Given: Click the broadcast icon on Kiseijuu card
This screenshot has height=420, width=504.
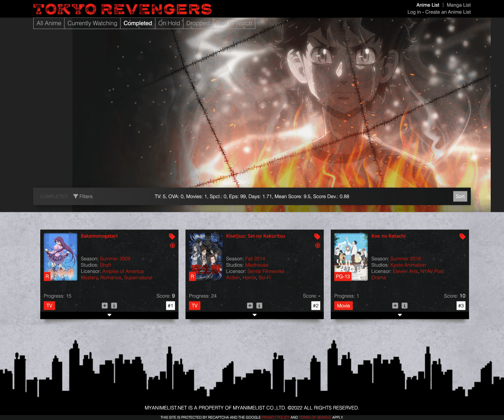Looking at the screenshot, I should [317, 245].
